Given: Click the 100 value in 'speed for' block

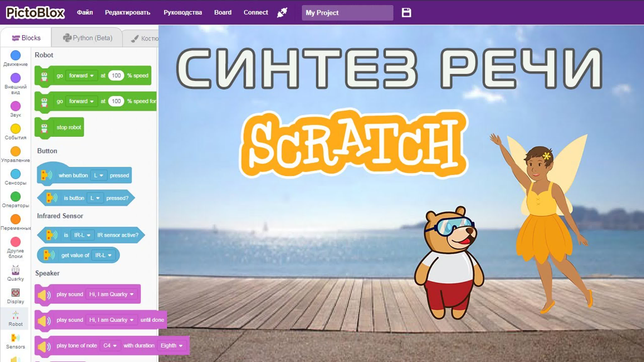Looking at the screenshot, I should (116, 101).
